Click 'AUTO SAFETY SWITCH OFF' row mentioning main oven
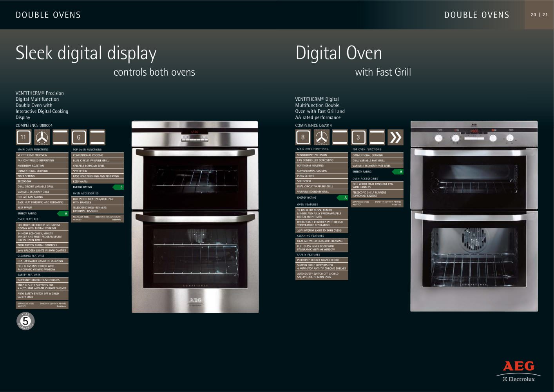 [x=322, y=276]
